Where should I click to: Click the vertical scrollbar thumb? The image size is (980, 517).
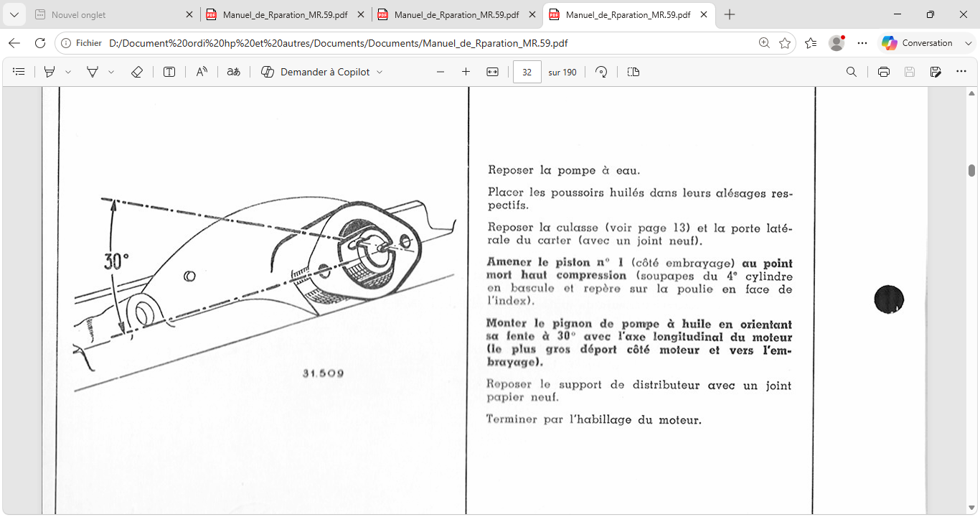971,170
